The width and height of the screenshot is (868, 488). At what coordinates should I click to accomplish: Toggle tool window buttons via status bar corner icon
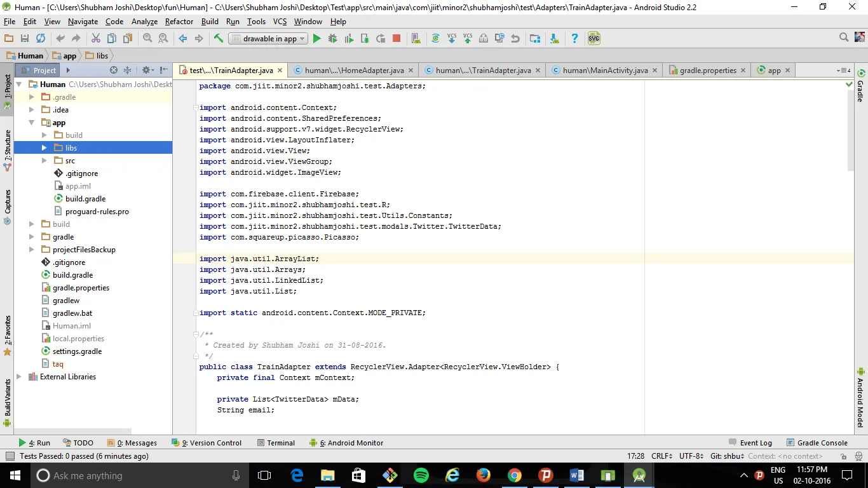[9, 456]
